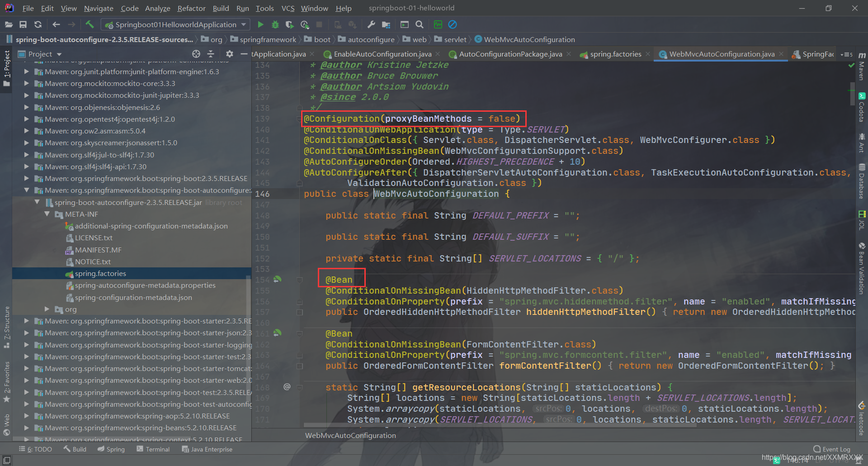Viewport: 868px width, 466px height.
Task: Switch to EnableAutoConfiguration.java tab
Action: pos(382,54)
